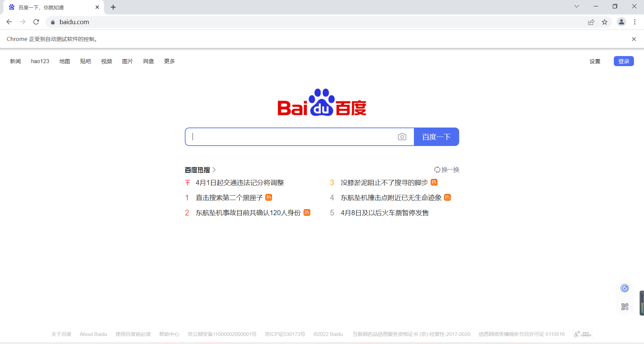
Task: Switch to the 新闻 section
Action: pos(15,61)
